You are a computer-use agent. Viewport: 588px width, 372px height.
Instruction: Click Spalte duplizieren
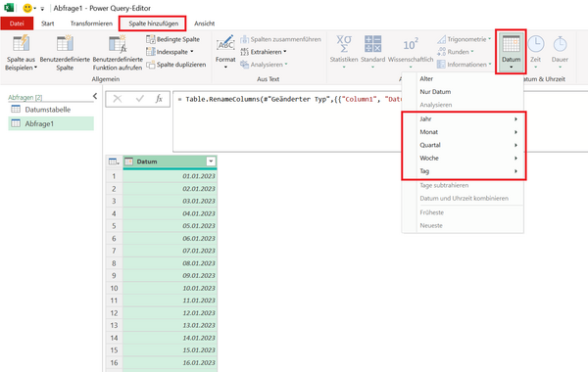(175, 65)
